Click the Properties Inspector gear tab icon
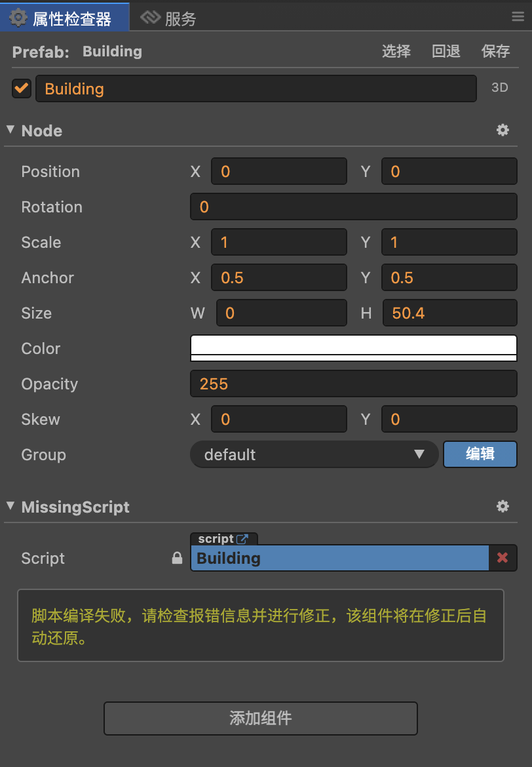 pos(18,18)
